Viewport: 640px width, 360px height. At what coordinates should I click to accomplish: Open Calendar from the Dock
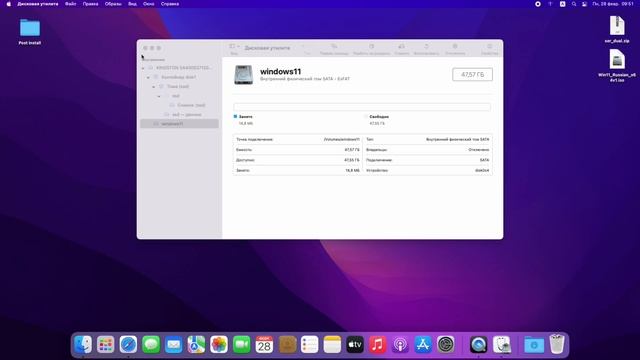coord(264,344)
